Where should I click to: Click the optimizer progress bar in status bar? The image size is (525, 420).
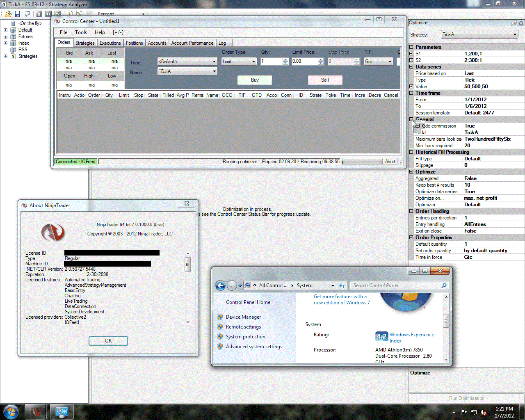pyautogui.click(x=362, y=162)
